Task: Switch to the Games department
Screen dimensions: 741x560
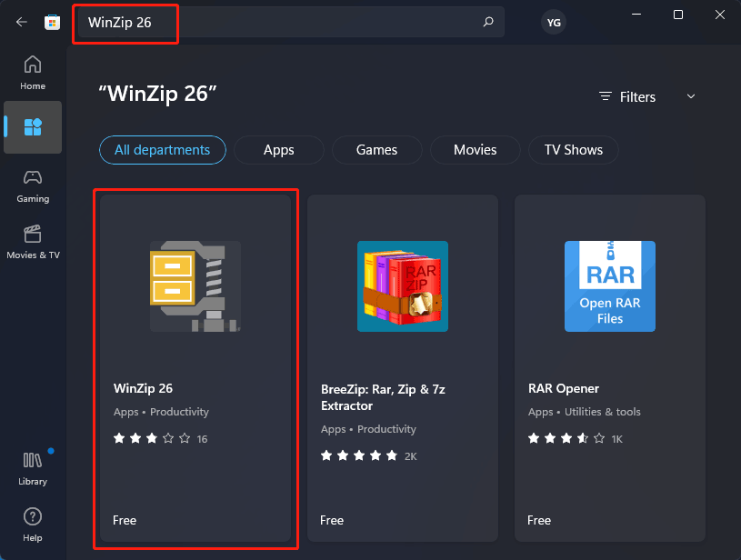Action: pos(376,150)
